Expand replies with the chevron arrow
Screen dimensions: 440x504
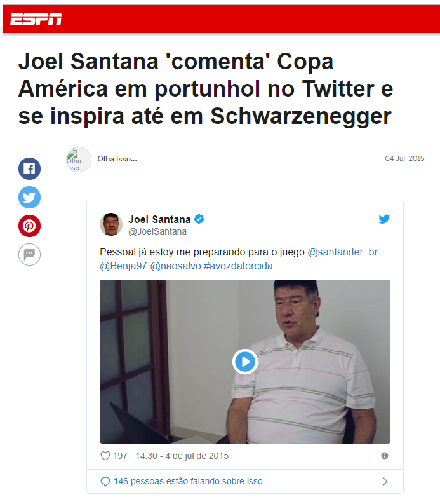click(385, 481)
